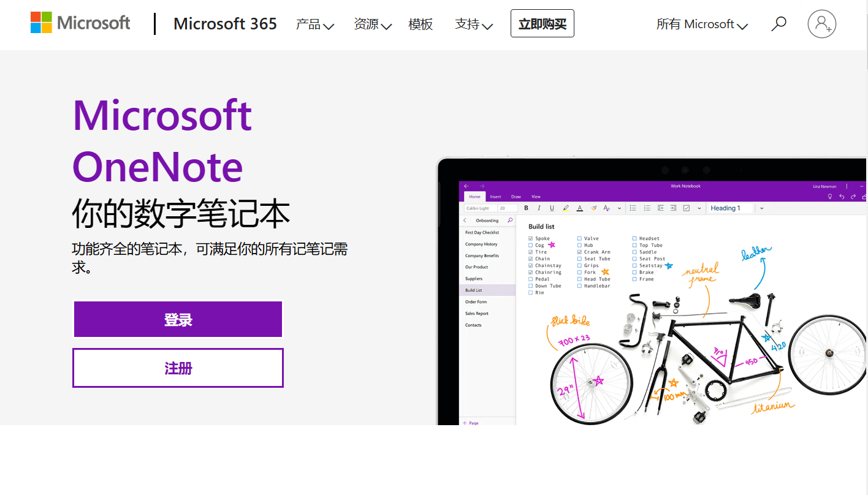868x495 pixels.
Task: Click the decrease indent icon
Action: pyautogui.click(x=660, y=208)
